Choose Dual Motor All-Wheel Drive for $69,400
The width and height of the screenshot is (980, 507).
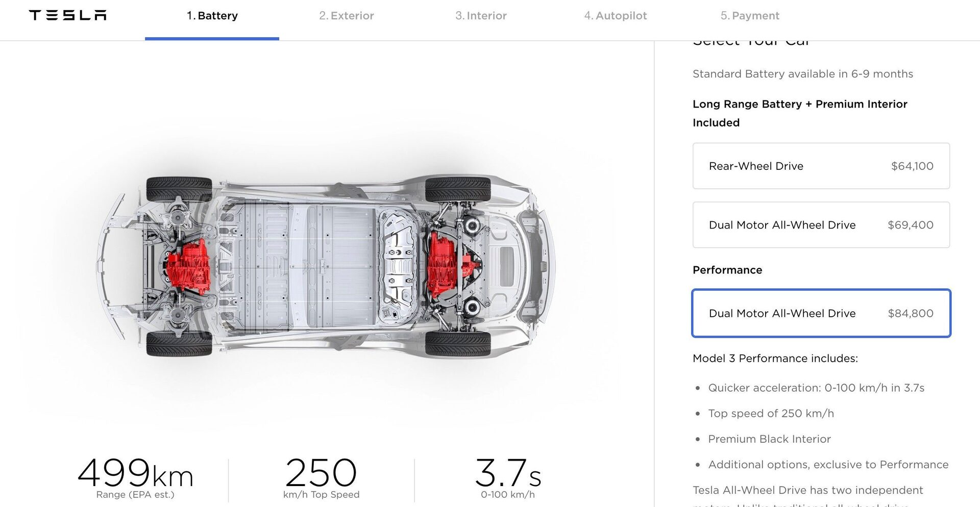821,224
